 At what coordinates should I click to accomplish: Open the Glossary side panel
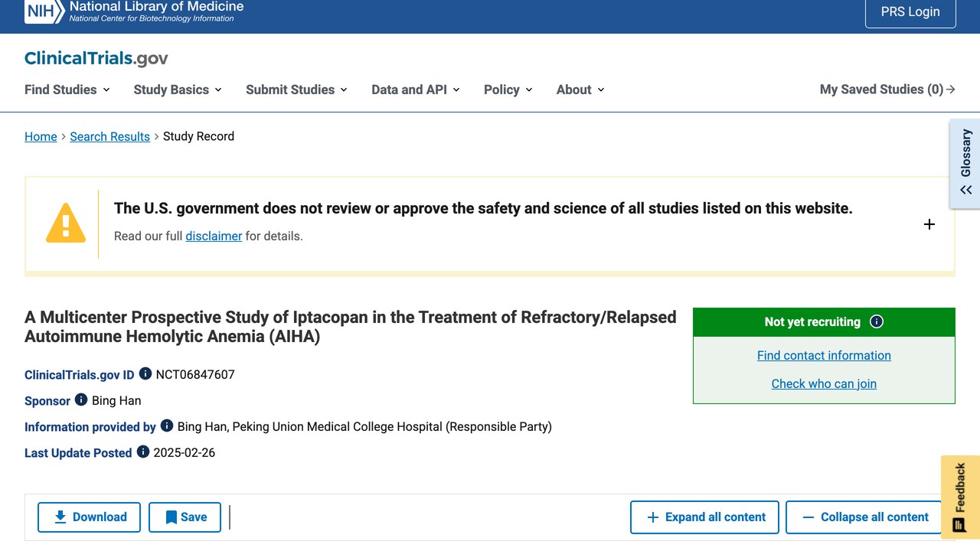[965, 163]
